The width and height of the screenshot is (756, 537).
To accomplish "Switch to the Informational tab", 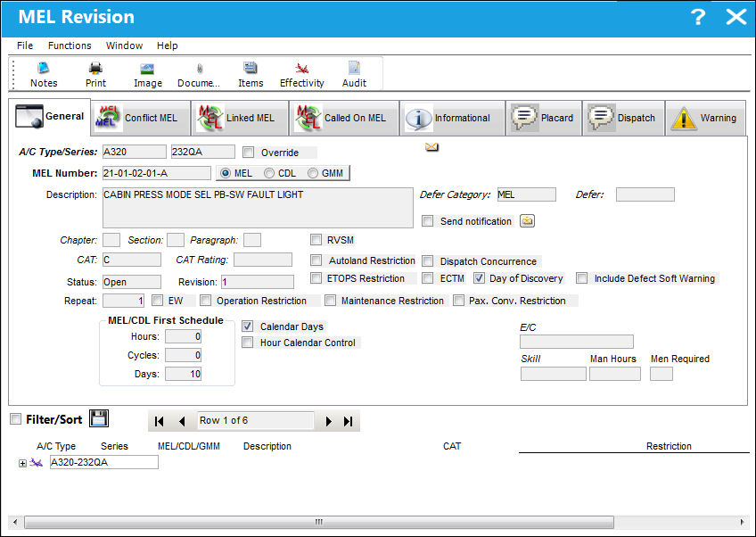I will 452,118.
